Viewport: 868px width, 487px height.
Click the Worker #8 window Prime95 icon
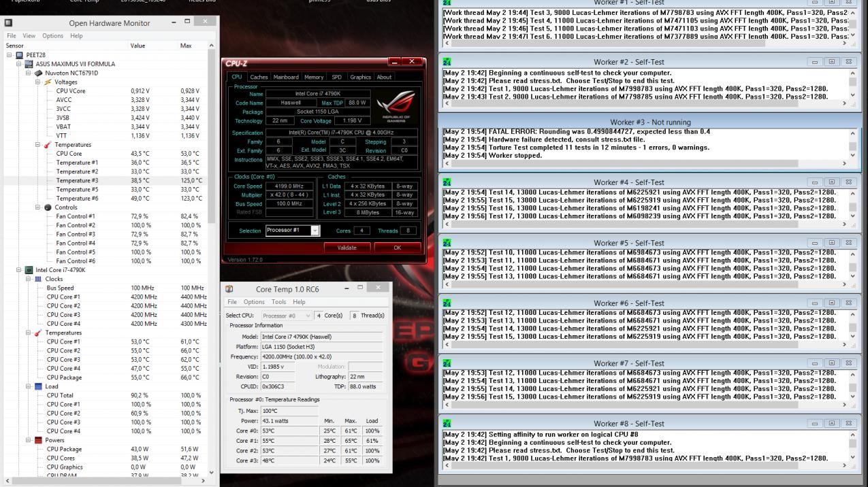pos(447,423)
